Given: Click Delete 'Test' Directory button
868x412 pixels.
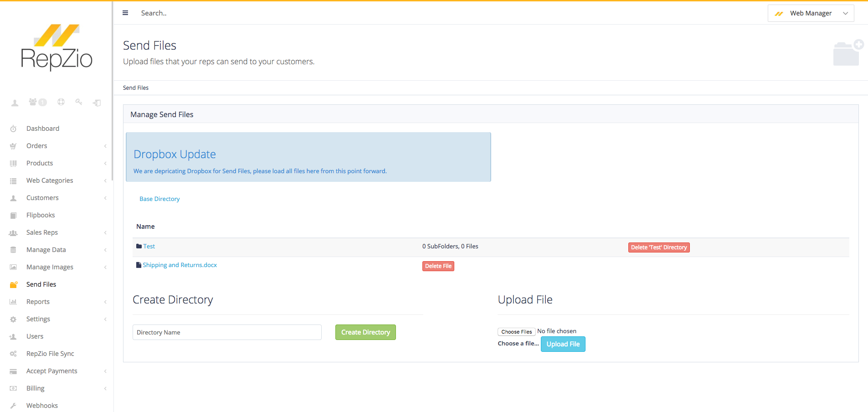Looking at the screenshot, I should [x=659, y=247].
